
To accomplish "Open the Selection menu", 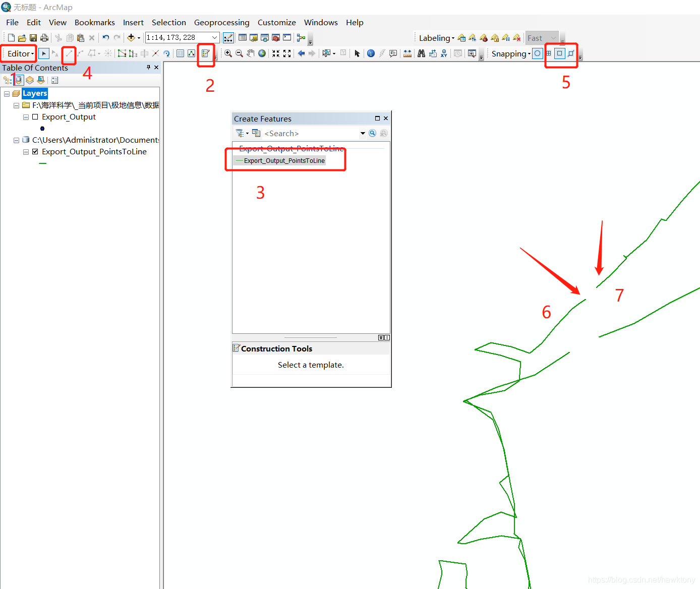I will 169,22.
